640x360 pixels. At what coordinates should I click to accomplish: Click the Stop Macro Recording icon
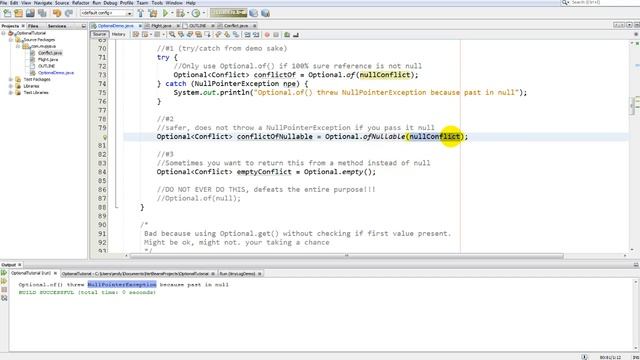pos(276,35)
